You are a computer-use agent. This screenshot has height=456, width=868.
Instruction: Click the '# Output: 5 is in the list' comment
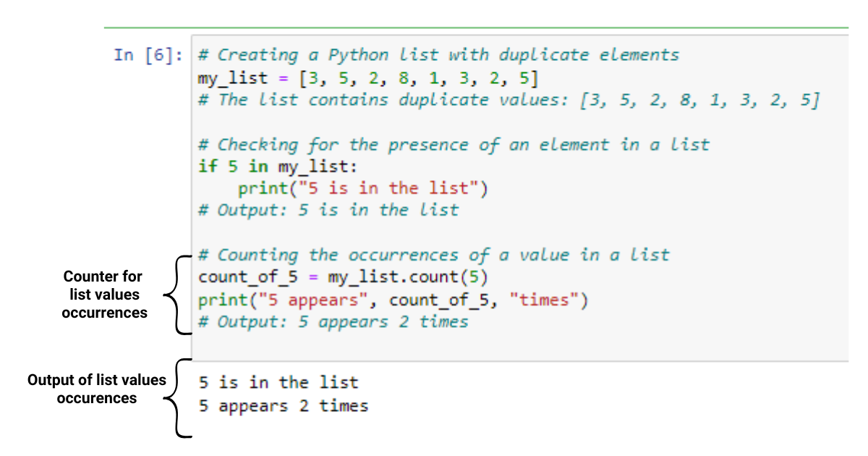[x=328, y=211]
